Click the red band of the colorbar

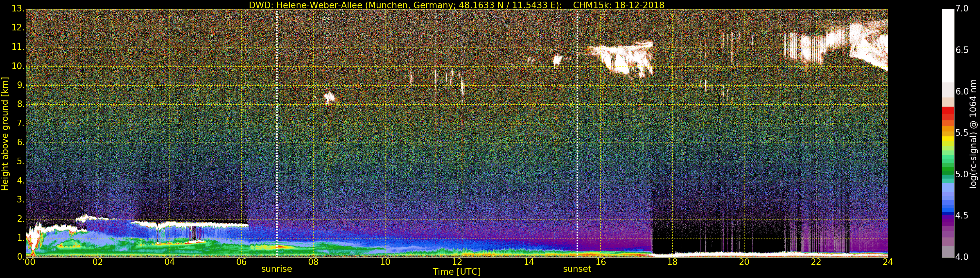[948, 113]
